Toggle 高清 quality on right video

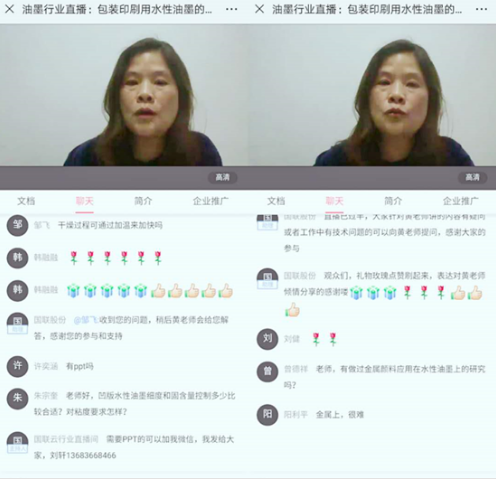coord(472,177)
